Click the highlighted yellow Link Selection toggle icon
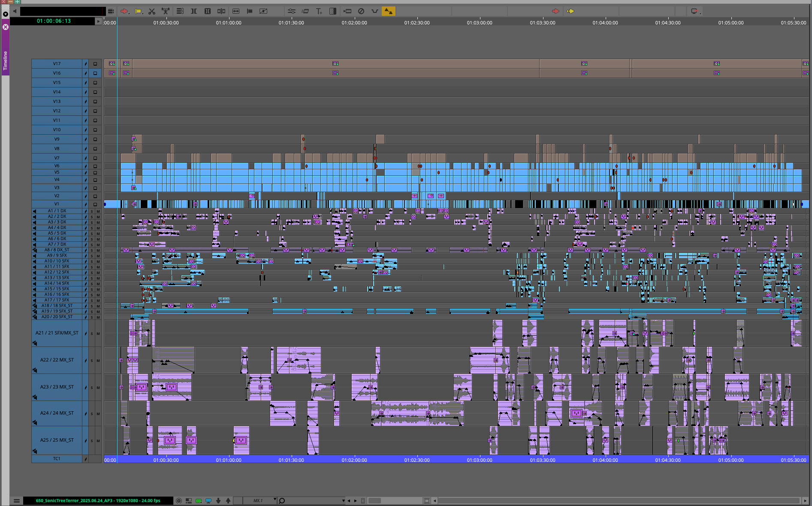 388,11
